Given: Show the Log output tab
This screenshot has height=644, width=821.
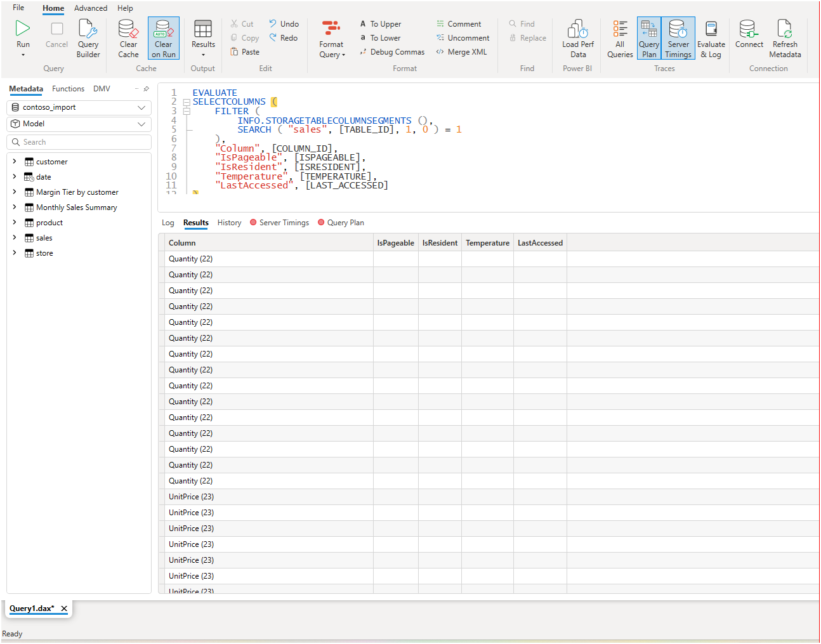Looking at the screenshot, I should coord(168,223).
